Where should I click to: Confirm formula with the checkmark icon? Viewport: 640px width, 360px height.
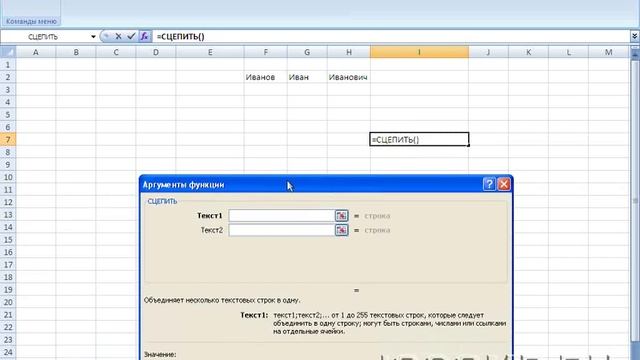tap(131, 36)
